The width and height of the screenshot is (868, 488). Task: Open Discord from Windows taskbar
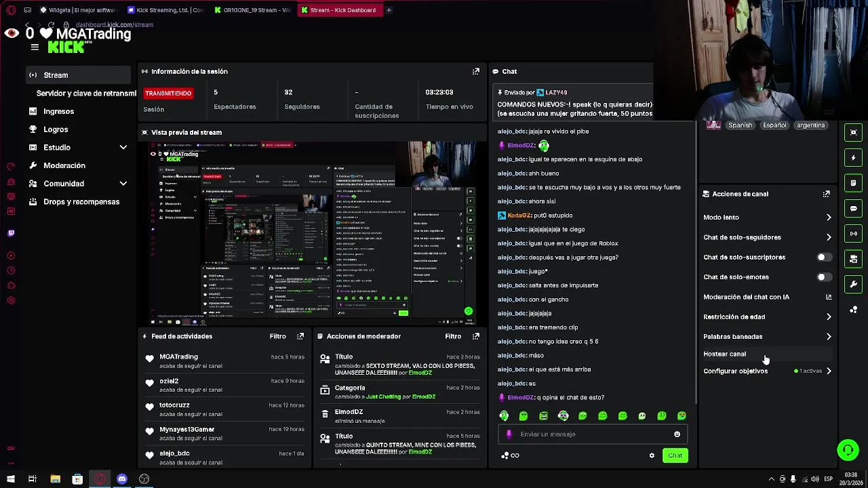click(x=122, y=479)
